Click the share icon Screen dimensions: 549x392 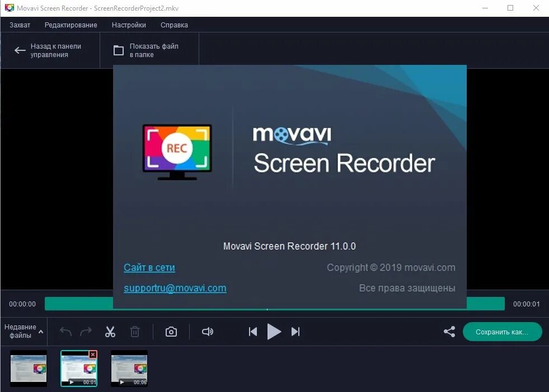(449, 332)
